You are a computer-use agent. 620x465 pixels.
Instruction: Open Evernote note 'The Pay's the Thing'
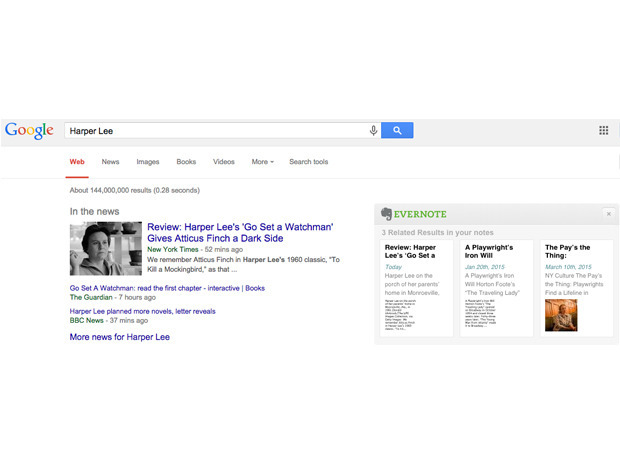577,288
